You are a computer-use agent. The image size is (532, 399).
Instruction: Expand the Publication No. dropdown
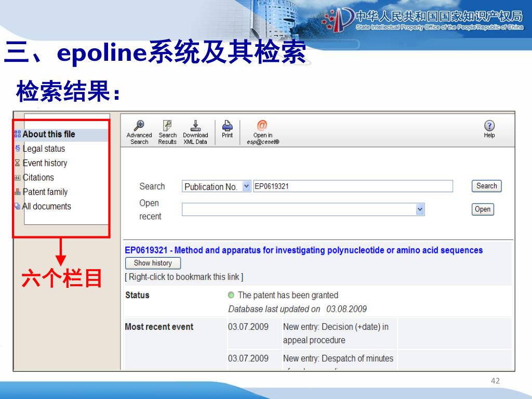(246, 187)
